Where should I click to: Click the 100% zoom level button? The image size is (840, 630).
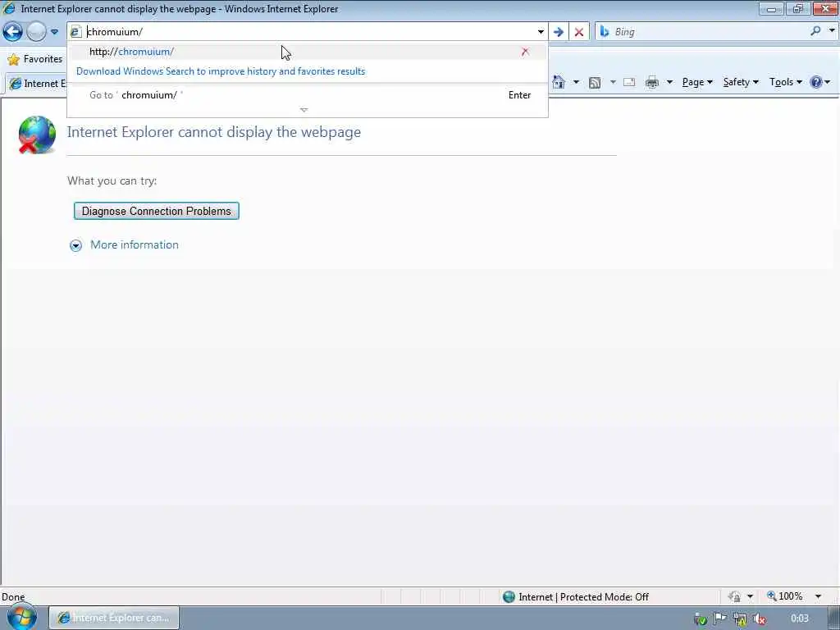[x=785, y=596]
